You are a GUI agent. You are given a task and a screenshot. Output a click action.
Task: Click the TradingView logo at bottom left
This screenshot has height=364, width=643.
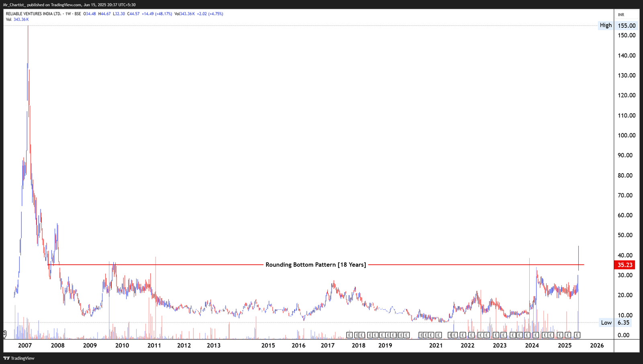(x=18, y=358)
